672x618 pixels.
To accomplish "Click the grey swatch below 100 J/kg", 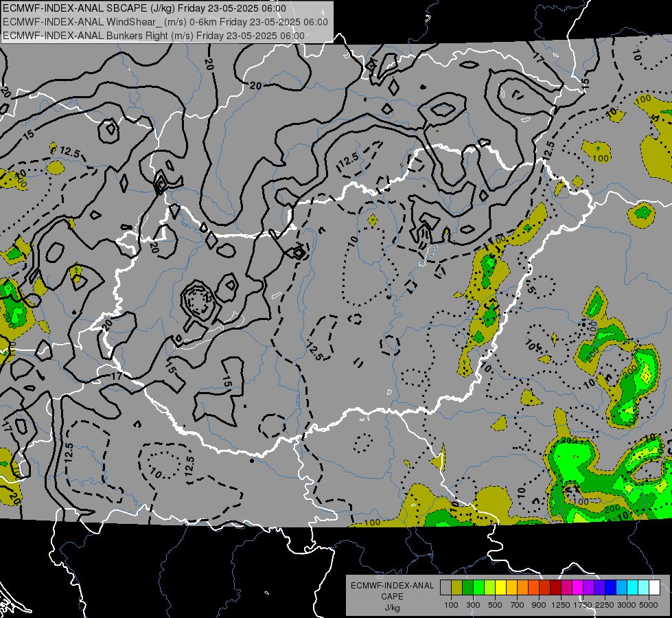I will tap(445, 588).
